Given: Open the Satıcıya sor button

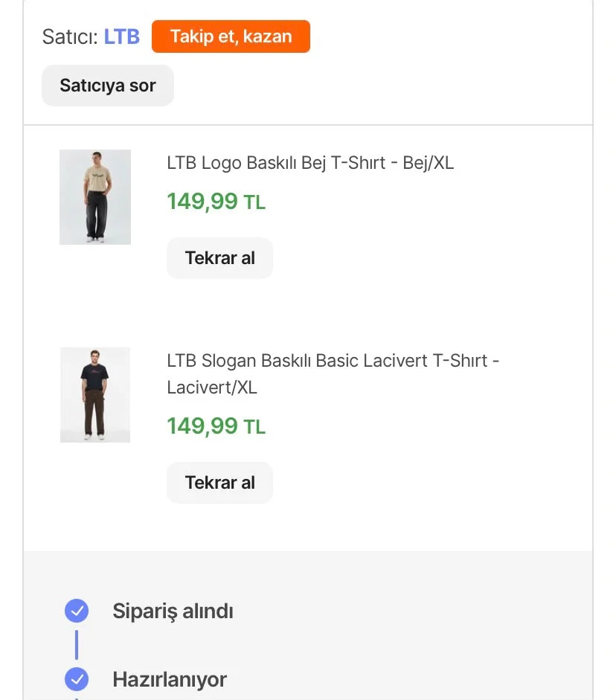Looking at the screenshot, I should 108,86.
